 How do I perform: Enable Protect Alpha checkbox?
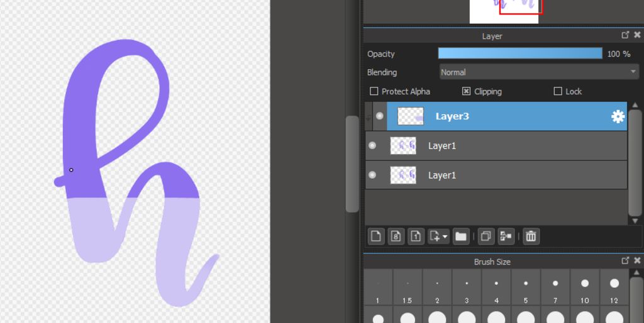(x=374, y=91)
